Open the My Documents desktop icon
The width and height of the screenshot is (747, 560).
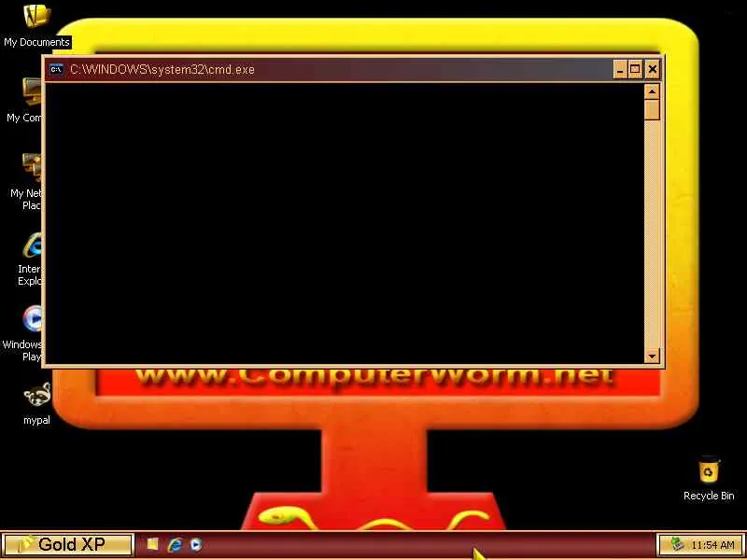coord(36,17)
